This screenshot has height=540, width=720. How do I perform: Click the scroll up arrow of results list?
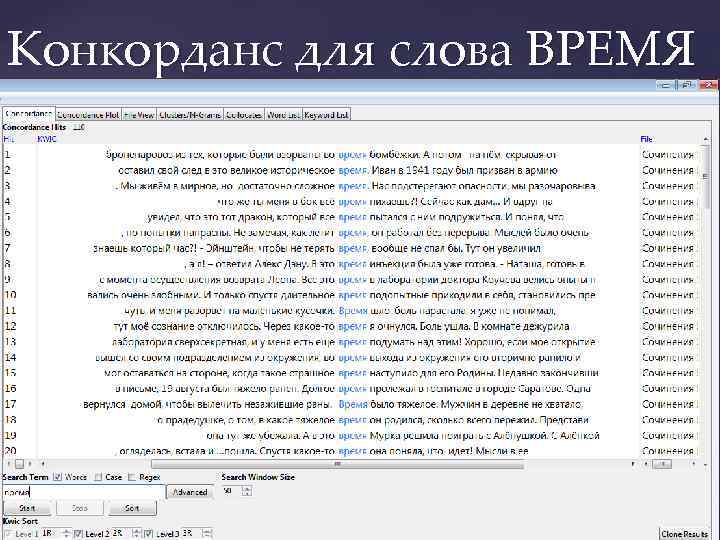705,139
